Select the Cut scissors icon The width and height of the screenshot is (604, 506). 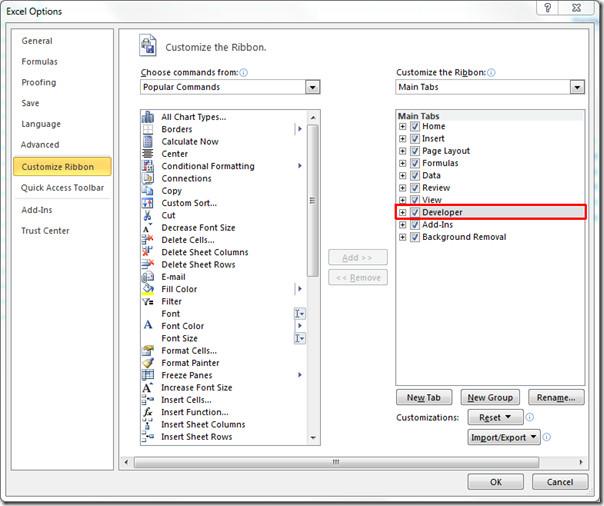click(x=148, y=215)
